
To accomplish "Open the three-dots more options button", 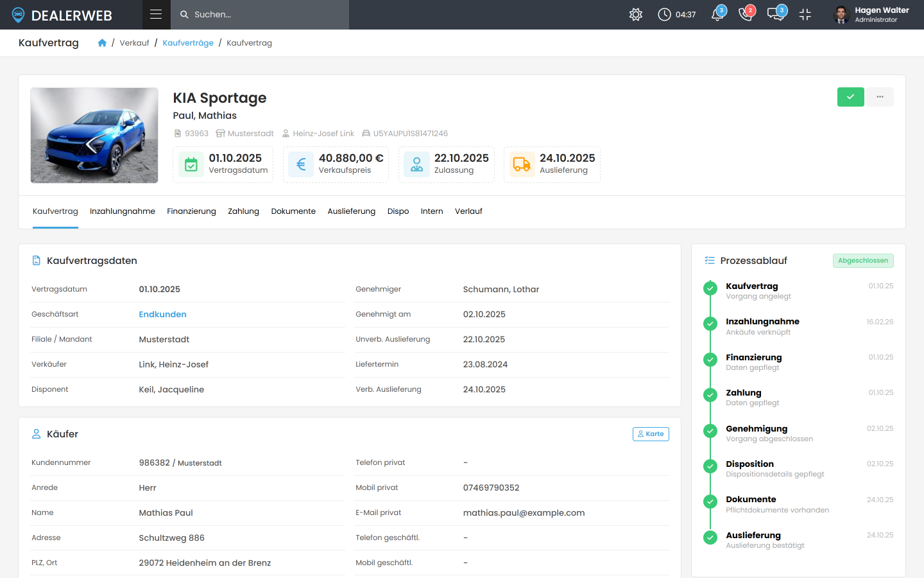I will tap(880, 97).
